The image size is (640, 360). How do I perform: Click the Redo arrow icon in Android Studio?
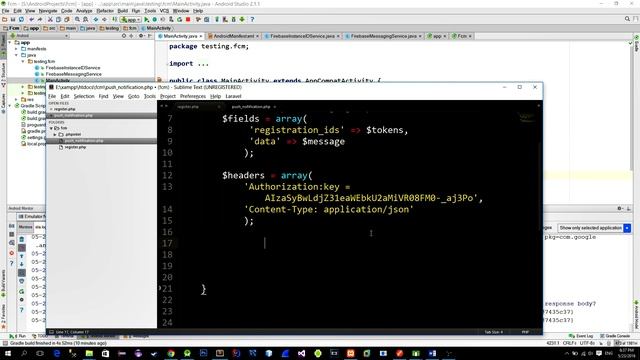[40, 19]
